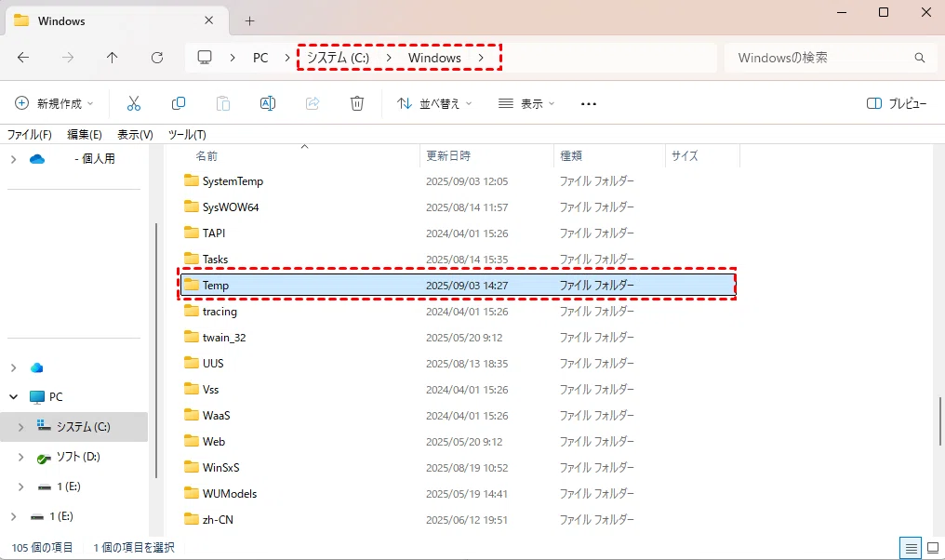
Task: Select the tracing folder row
Action: [x=458, y=311]
